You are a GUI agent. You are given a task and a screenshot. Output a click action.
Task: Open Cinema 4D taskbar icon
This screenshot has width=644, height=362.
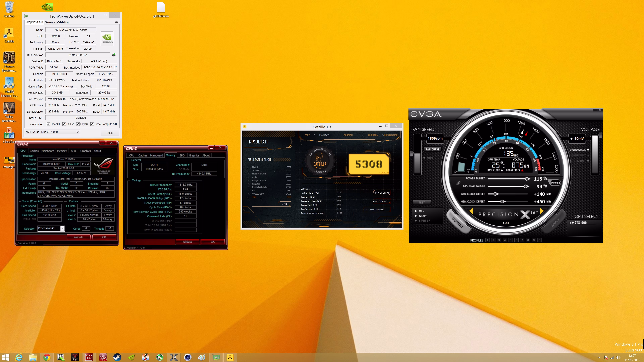pyautogui.click(x=188, y=357)
